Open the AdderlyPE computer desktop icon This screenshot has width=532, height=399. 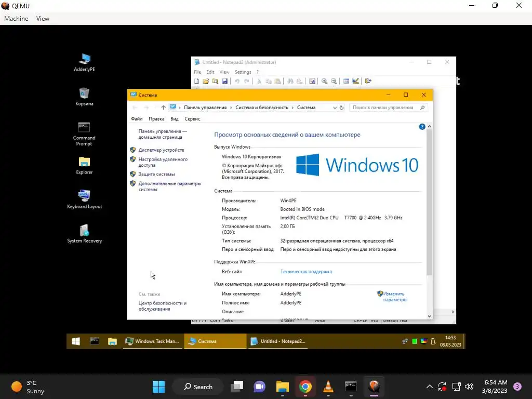point(85,62)
